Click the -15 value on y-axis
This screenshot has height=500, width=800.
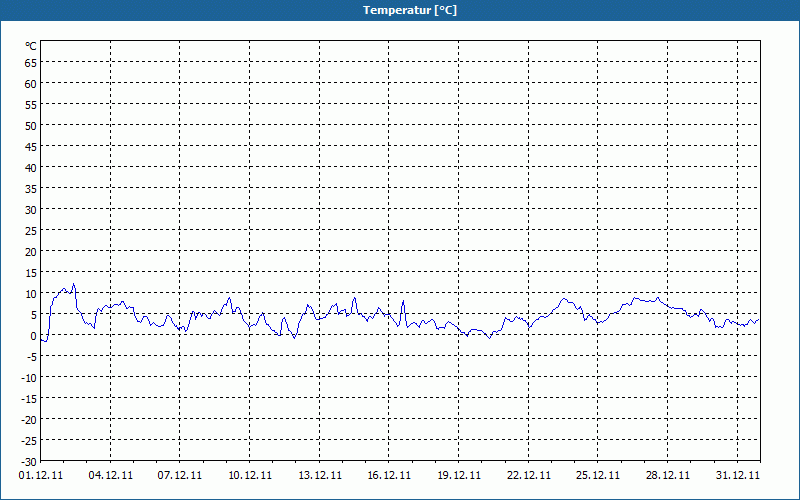[x=28, y=398]
